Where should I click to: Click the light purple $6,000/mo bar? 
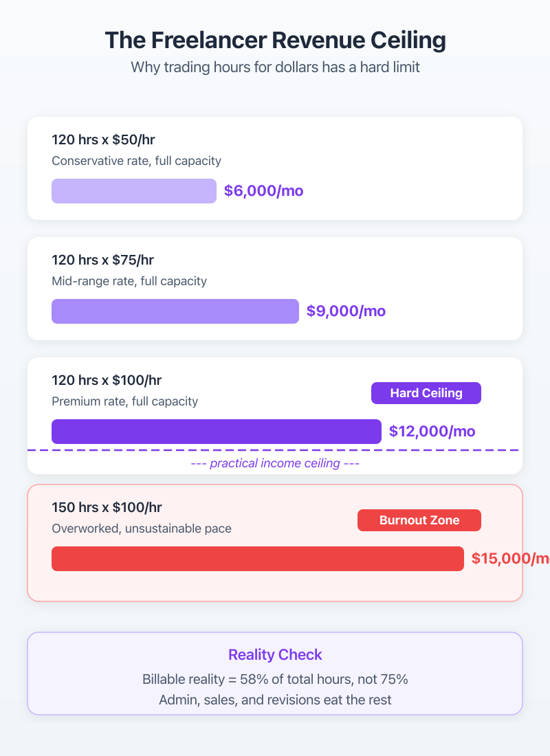click(133, 191)
